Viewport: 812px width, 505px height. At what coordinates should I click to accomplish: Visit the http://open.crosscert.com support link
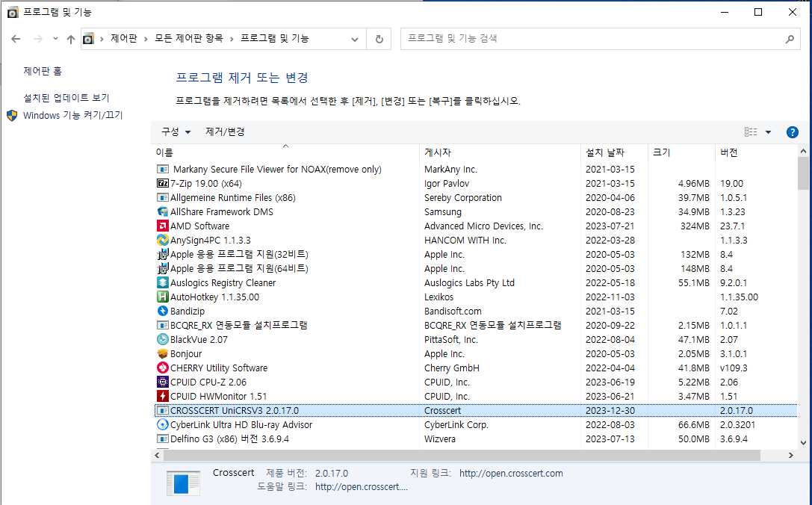[x=510, y=473]
